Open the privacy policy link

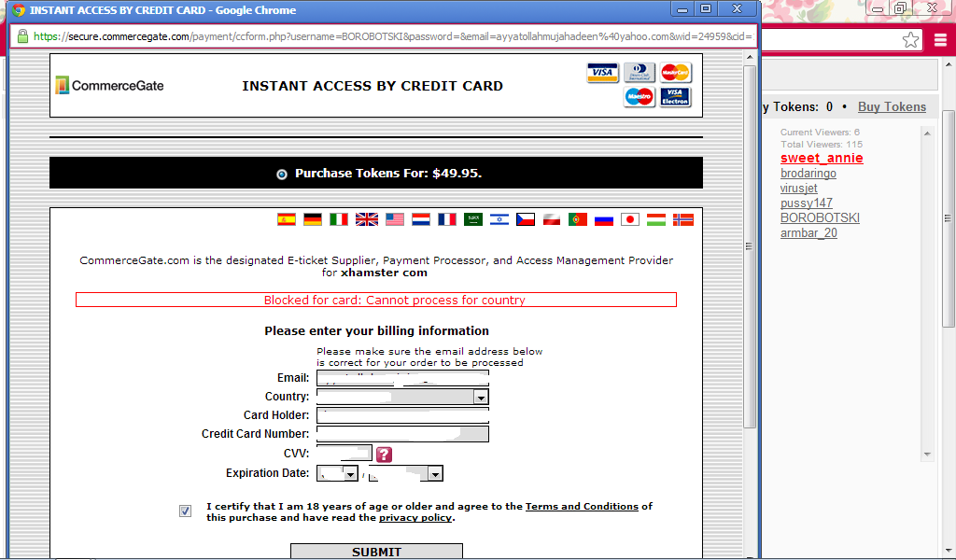(415, 518)
